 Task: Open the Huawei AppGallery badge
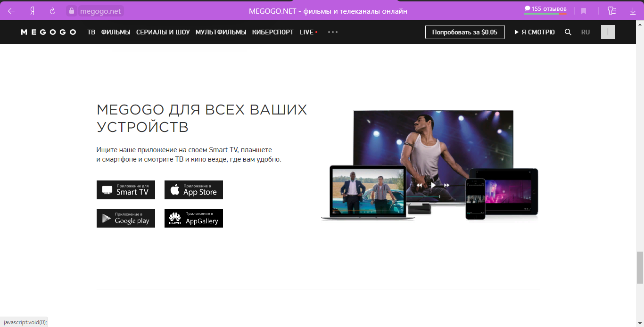(194, 218)
